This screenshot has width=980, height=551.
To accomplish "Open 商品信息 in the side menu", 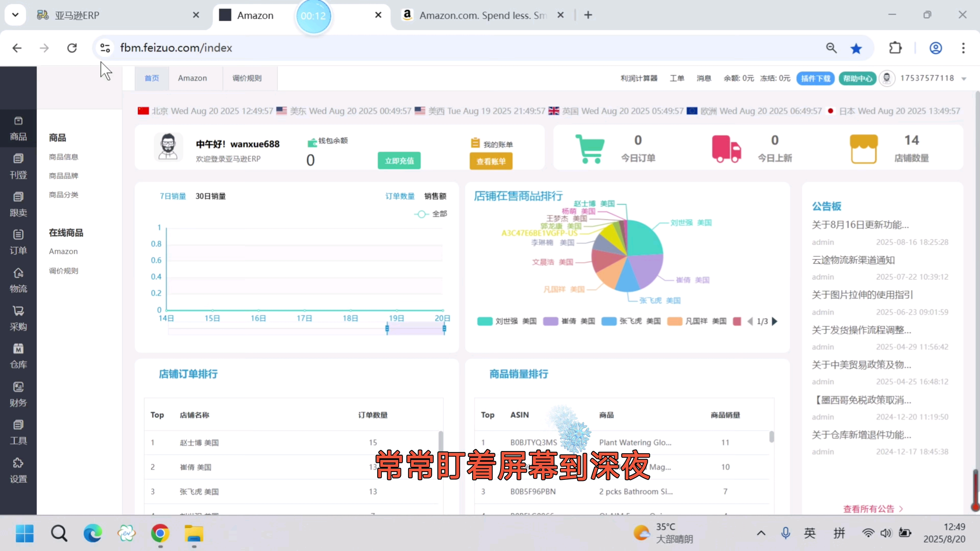I will (64, 157).
